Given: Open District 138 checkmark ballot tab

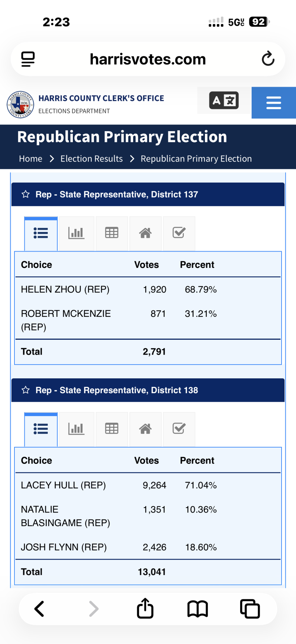Looking at the screenshot, I should [179, 429].
